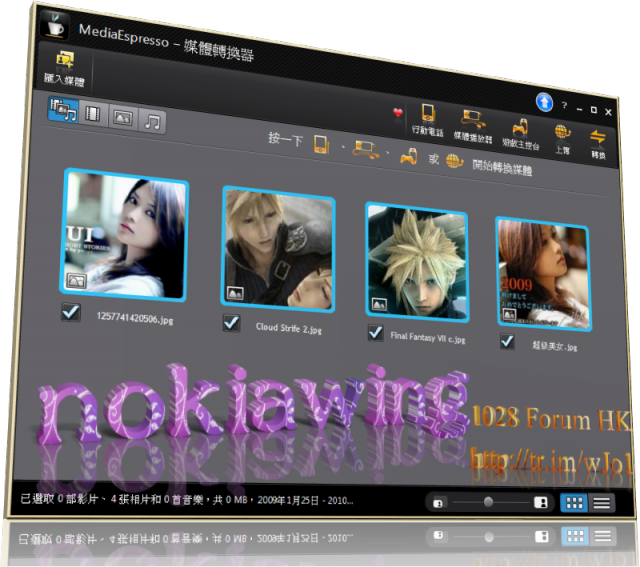Image resolution: width=640 pixels, height=567 pixels.
Task: Select the 超級美女.jpg thumbnail
Action: pyautogui.click(x=543, y=274)
